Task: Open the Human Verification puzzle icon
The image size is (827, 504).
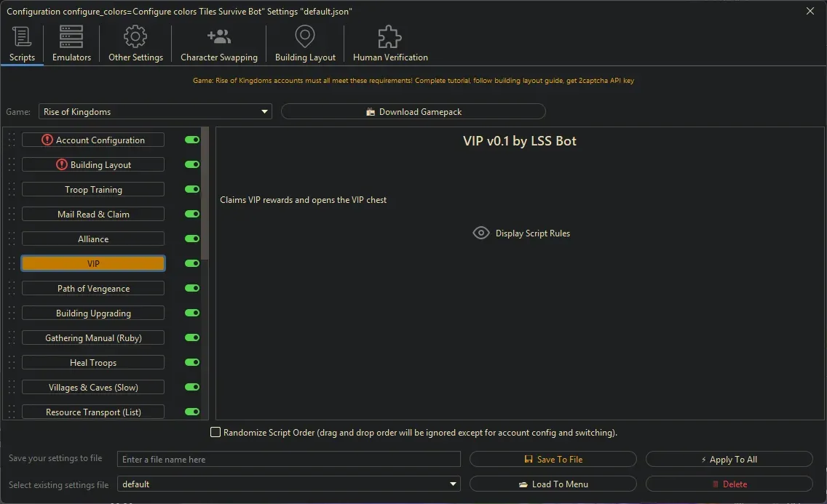Action: (390, 36)
